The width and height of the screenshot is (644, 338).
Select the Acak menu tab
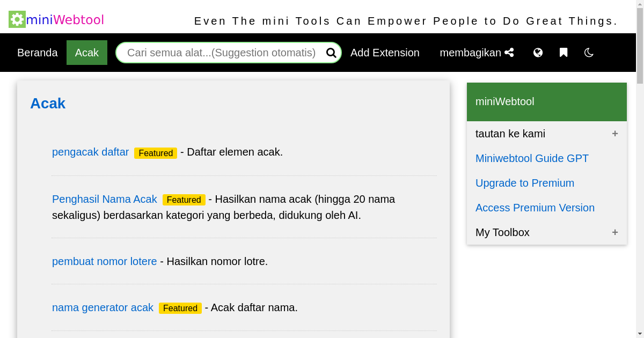87,53
